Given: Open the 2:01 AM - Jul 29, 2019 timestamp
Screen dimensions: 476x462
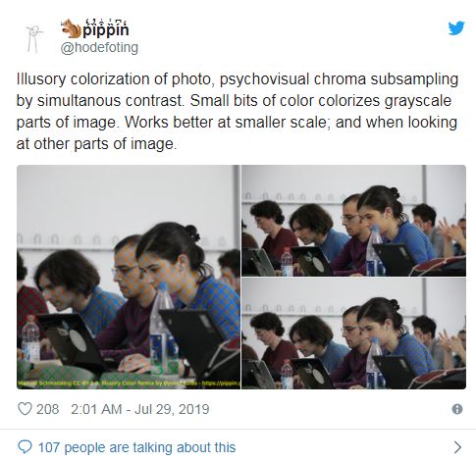Looking at the screenshot, I should click(x=140, y=409).
